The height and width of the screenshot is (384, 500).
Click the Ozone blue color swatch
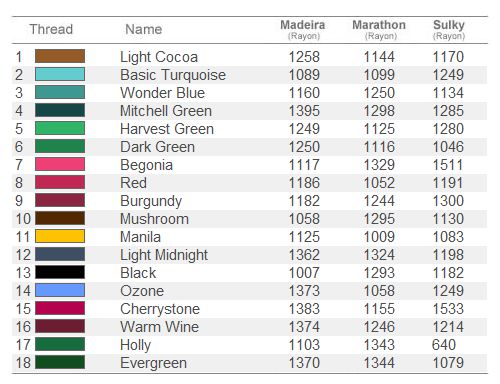click(60, 290)
